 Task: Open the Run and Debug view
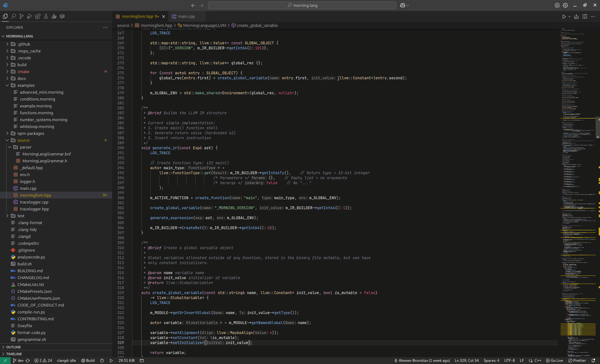(x=30, y=16)
